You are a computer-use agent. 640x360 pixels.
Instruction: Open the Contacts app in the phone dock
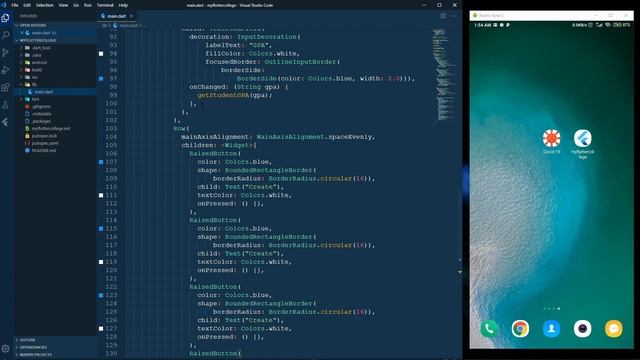[x=551, y=329]
